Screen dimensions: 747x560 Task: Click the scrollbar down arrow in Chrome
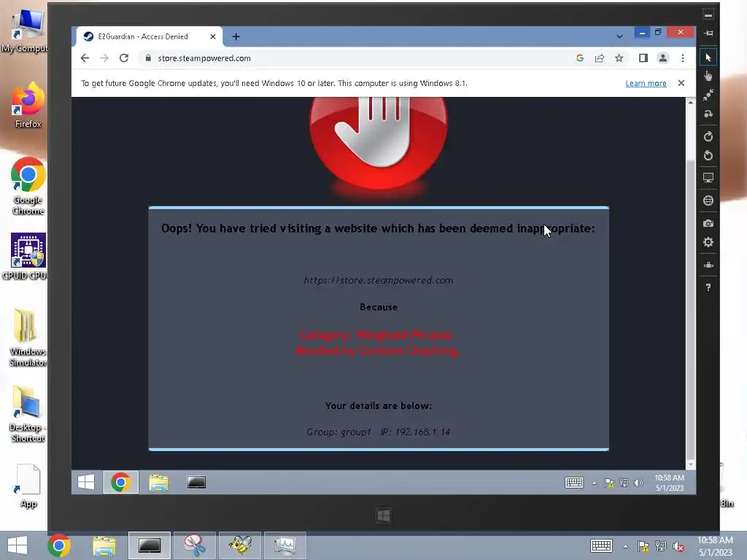[691, 464]
